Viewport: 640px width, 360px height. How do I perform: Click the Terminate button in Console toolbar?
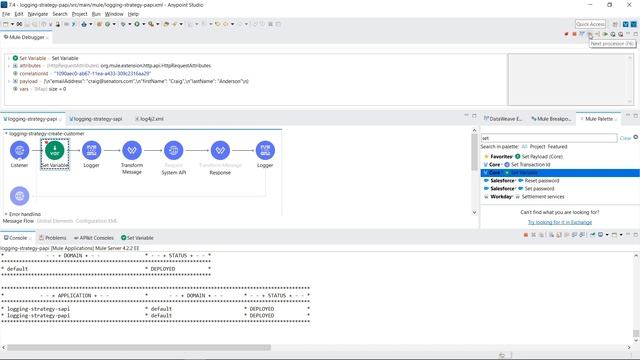[x=526, y=235]
